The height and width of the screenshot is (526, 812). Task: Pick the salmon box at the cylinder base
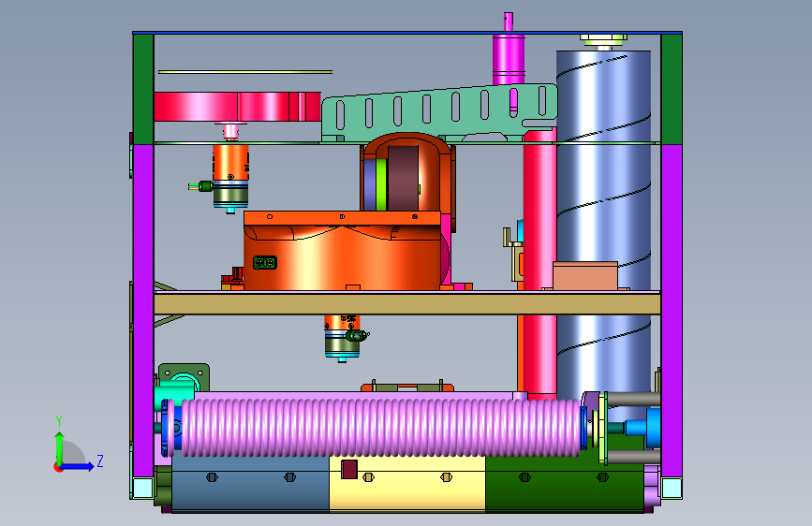tap(585, 275)
